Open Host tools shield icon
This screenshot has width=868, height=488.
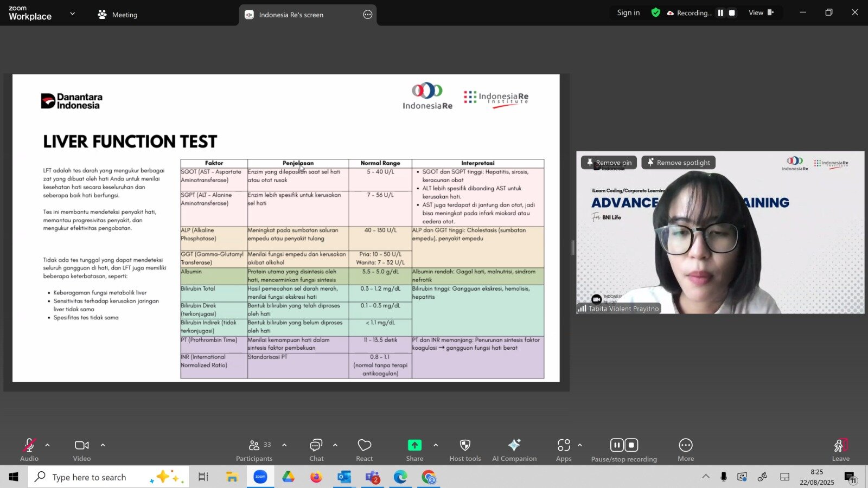[465, 450]
